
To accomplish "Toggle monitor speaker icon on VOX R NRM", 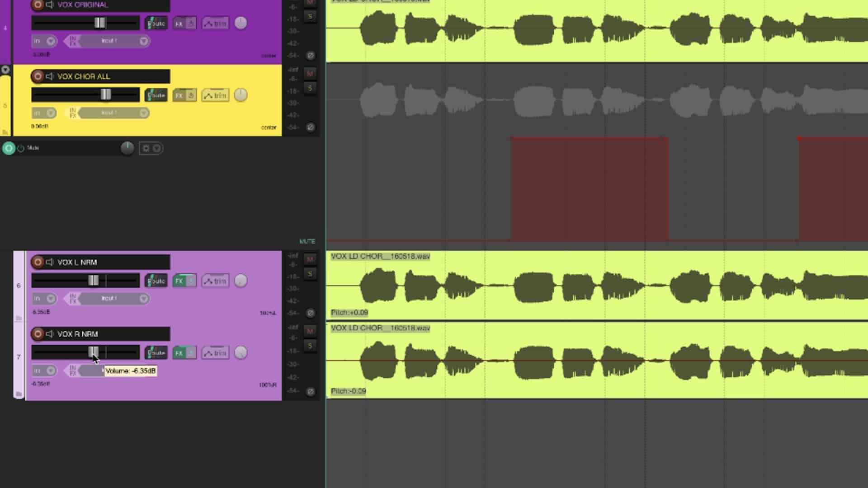I will click(50, 334).
